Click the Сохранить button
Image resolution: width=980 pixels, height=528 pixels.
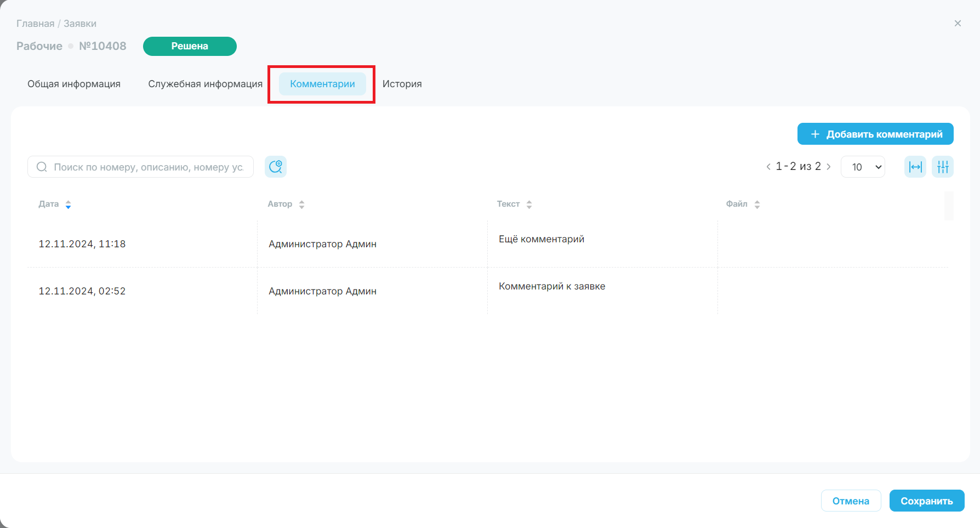point(927,501)
